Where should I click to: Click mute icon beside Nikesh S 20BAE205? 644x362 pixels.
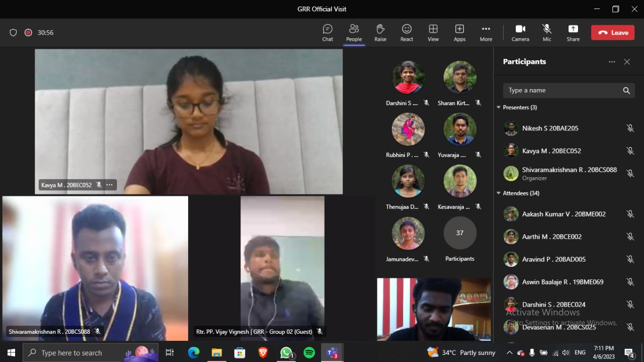click(630, 128)
